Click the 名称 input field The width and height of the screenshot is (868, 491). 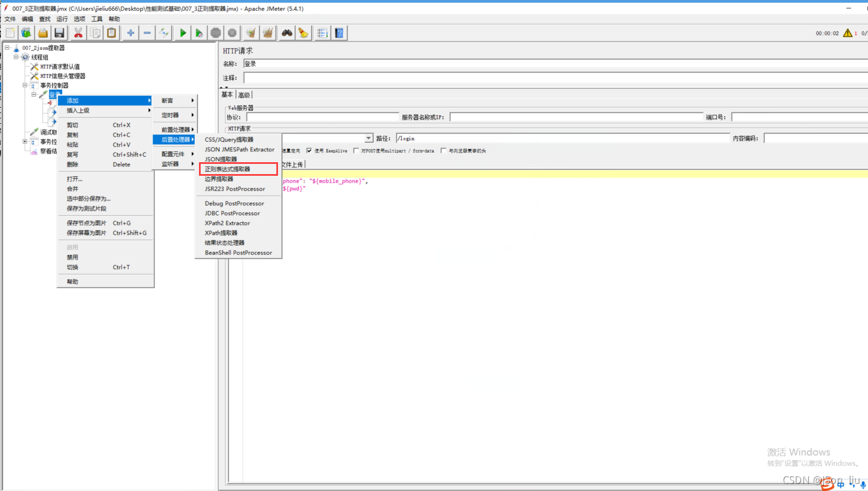pos(555,64)
